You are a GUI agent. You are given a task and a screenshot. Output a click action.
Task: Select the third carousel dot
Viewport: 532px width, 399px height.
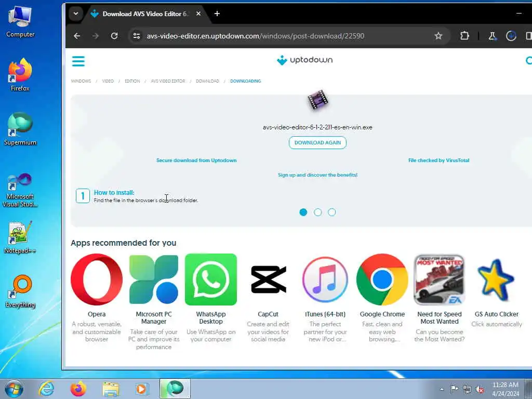point(332,212)
